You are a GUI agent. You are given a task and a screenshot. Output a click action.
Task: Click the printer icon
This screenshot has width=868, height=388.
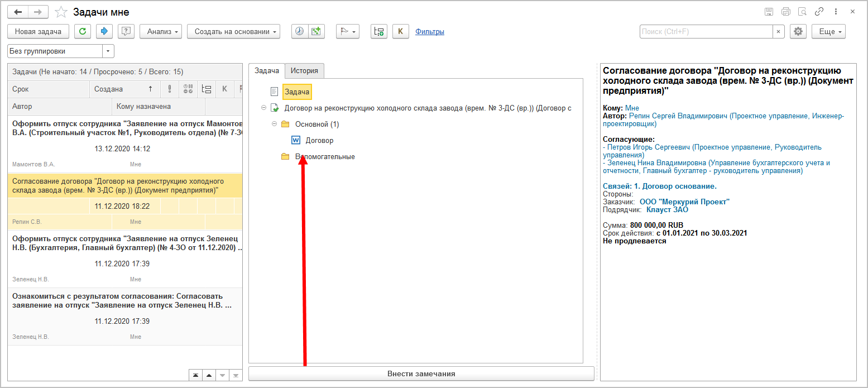pos(786,12)
